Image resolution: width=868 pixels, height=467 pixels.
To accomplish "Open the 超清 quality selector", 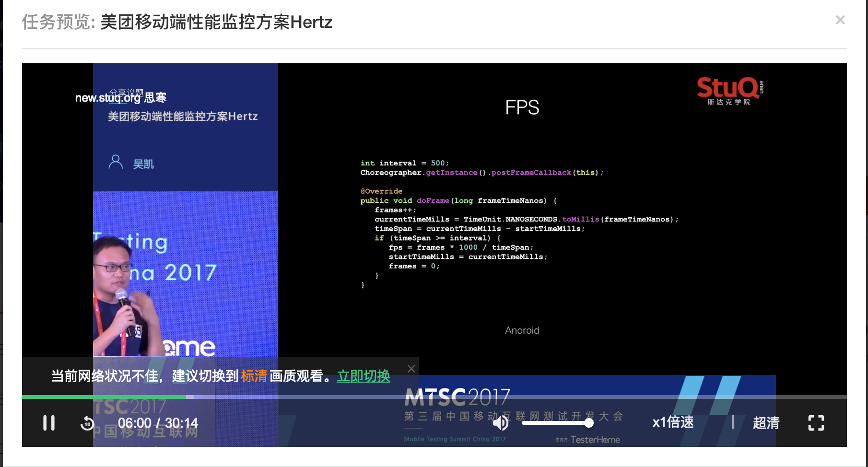I will (766, 423).
